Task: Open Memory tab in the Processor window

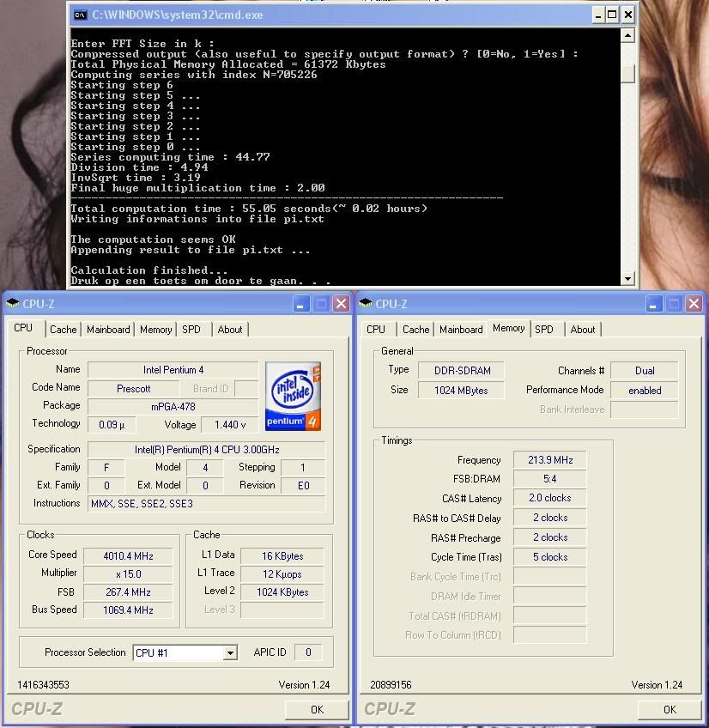Action: click(x=155, y=330)
